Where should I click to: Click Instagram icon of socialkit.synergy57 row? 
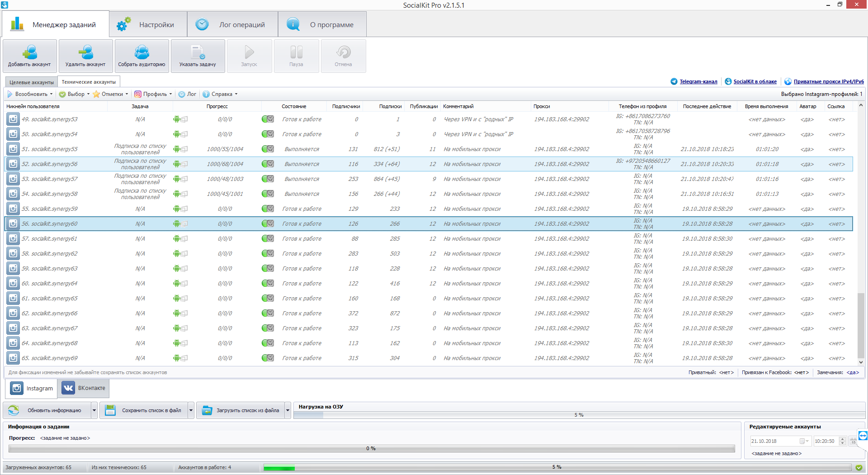tap(13, 179)
